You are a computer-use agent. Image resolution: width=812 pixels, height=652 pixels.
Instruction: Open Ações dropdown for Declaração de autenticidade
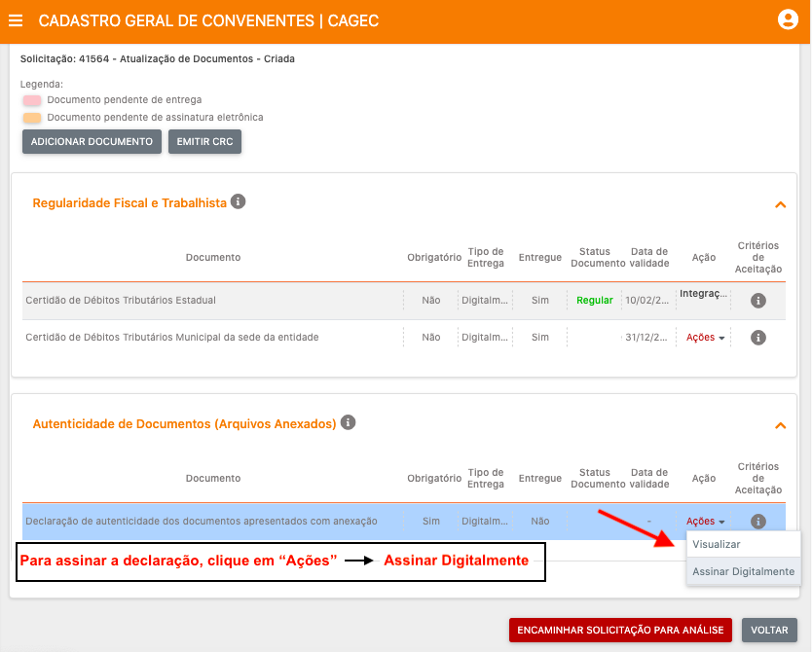(705, 522)
